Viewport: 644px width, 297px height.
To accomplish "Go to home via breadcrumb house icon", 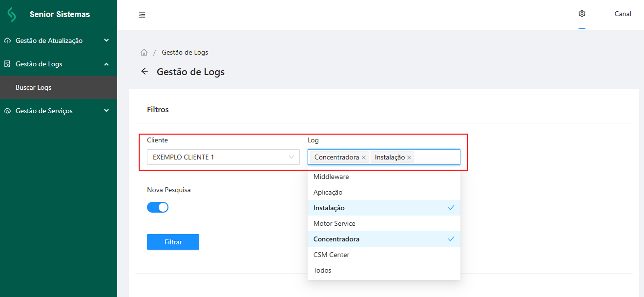I will coord(144,53).
